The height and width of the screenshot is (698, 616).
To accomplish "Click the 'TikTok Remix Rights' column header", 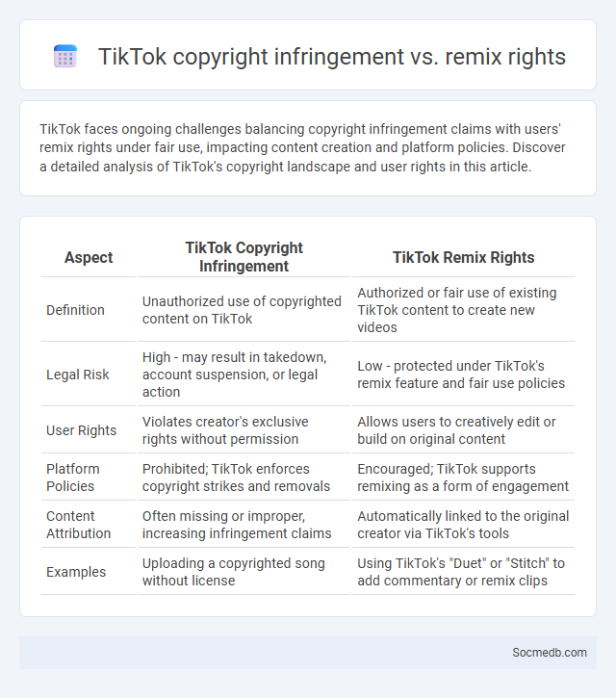I will (x=463, y=257).
